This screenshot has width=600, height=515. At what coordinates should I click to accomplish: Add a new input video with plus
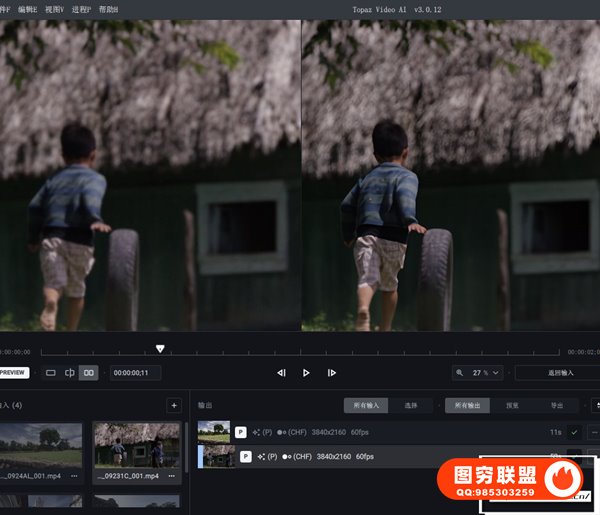pyautogui.click(x=174, y=405)
